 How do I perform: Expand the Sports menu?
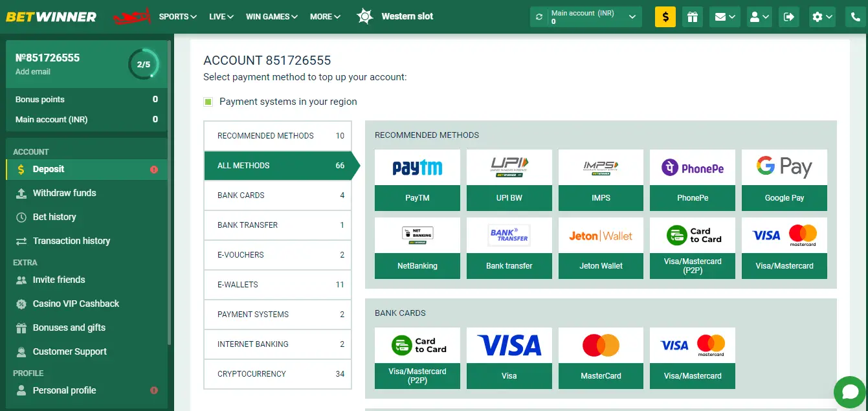tap(177, 17)
